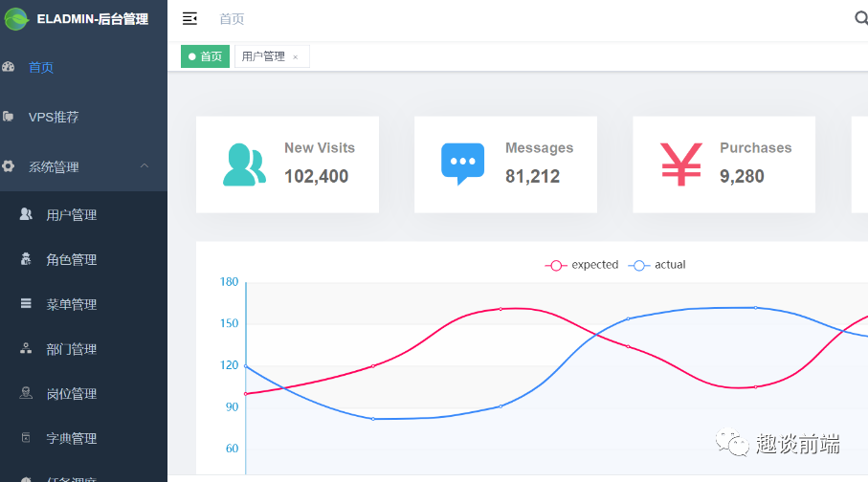Viewport: 868px width, 482px height.
Task: Click the 字典管理 book icon
Action: pyautogui.click(x=26, y=438)
